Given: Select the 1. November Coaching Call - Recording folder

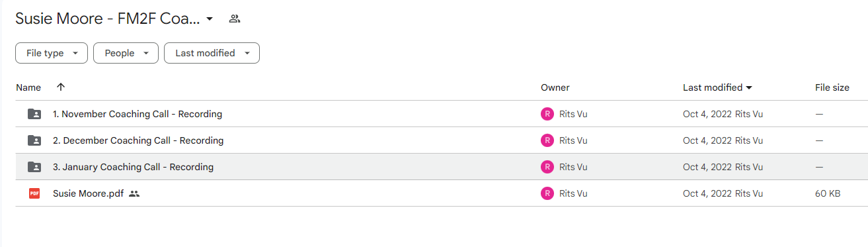Looking at the screenshot, I should [138, 114].
